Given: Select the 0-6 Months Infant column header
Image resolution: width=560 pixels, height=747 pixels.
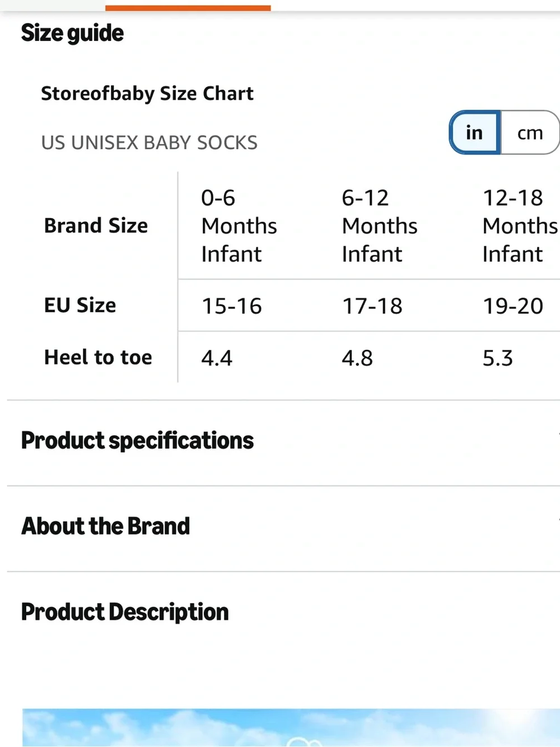Looking at the screenshot, I should [239, 225].
